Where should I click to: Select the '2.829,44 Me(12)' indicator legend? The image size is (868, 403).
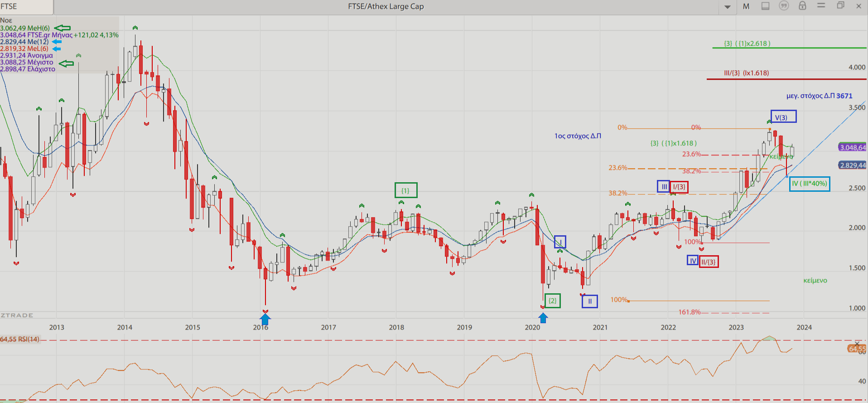tap(24, 42)
